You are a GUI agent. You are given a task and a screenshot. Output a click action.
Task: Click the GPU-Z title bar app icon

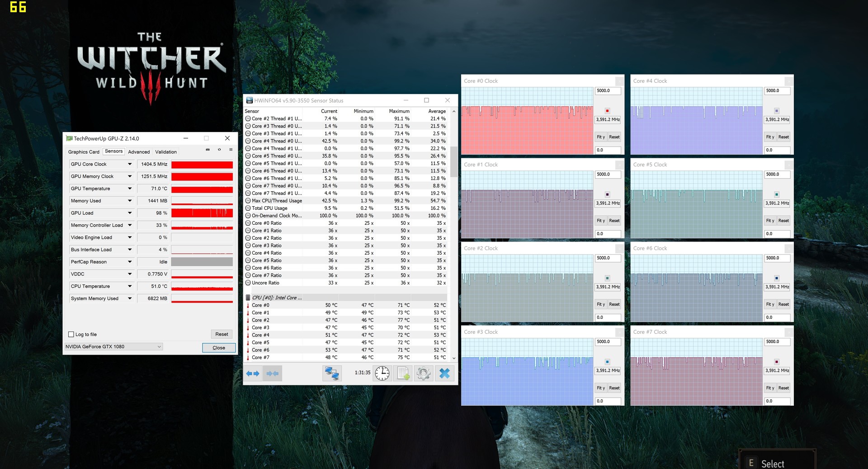coord(69,138)
